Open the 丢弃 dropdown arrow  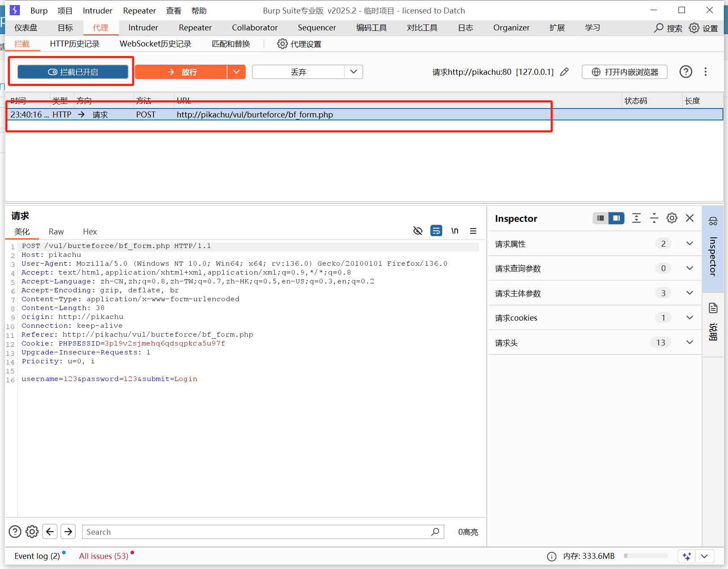[354, 72]
